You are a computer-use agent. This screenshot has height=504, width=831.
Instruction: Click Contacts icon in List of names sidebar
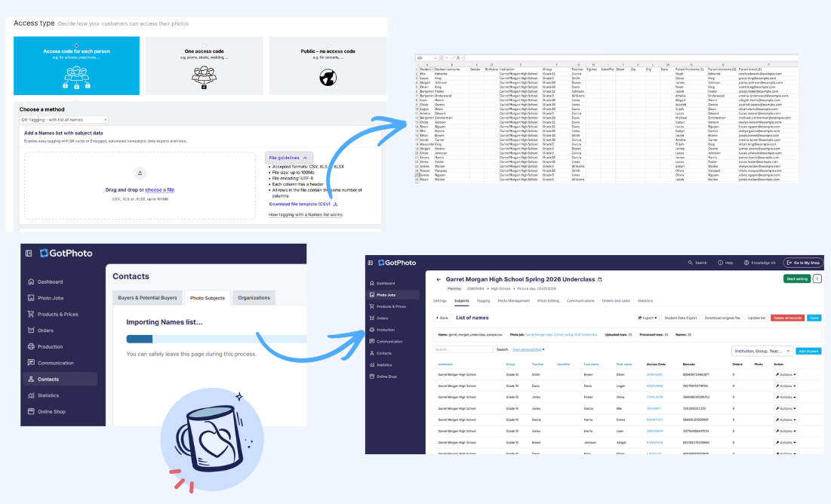(x=372, y=353)
